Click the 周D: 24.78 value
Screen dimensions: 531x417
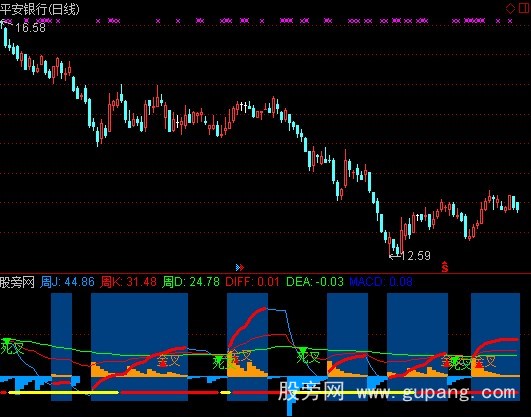191,282
